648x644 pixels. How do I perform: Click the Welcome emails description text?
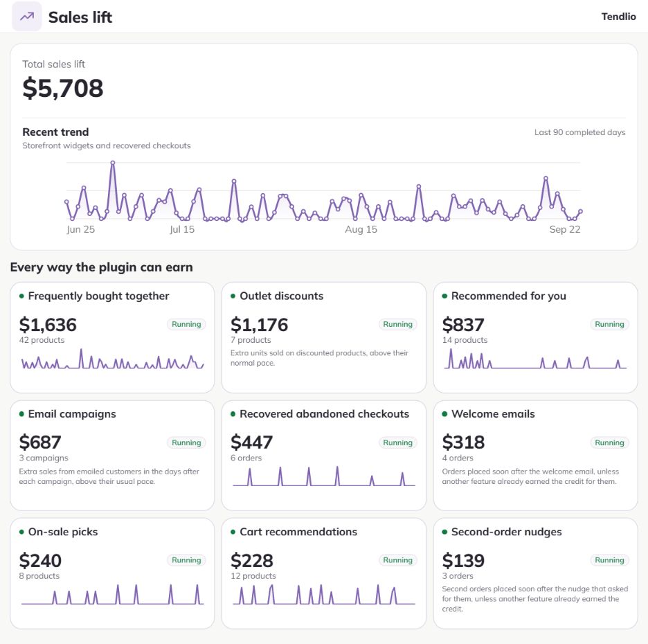530,476
